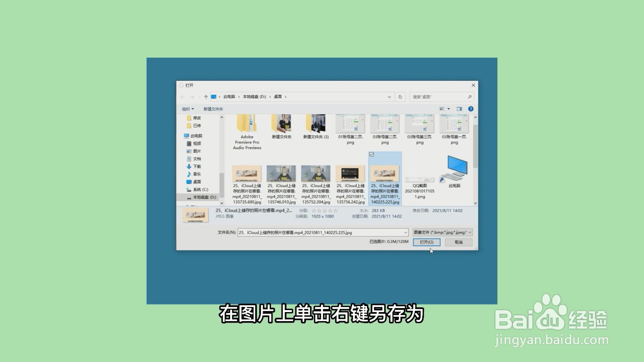
Task: Open the address bar history dropdown arrow
Action: [389, 97]
